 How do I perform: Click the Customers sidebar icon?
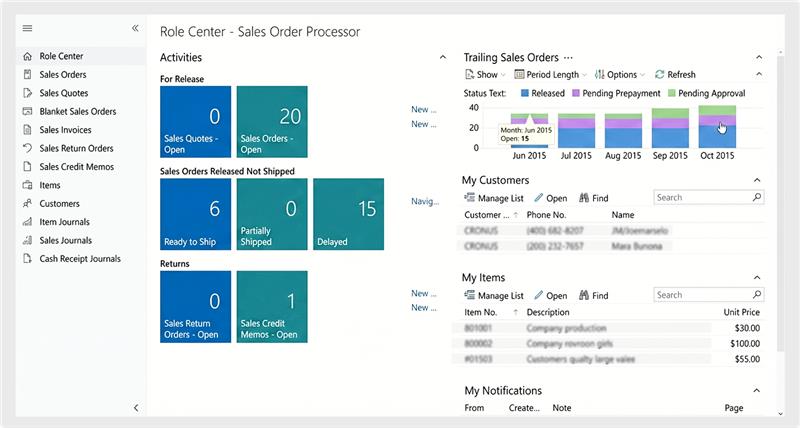tap(27, 204)
